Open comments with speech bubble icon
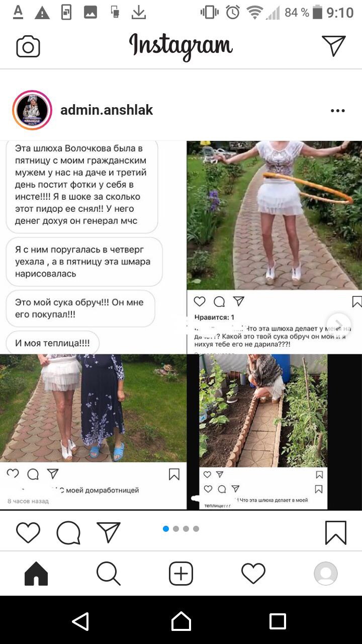The height and width of the screenshot is (644, 362). click(x=68, y=533)
